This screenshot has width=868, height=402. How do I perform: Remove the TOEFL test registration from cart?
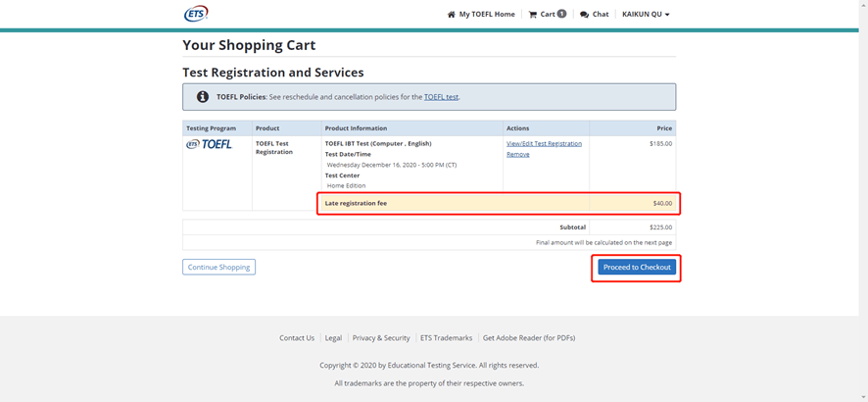pyautogui.click(x=518, y=155)
